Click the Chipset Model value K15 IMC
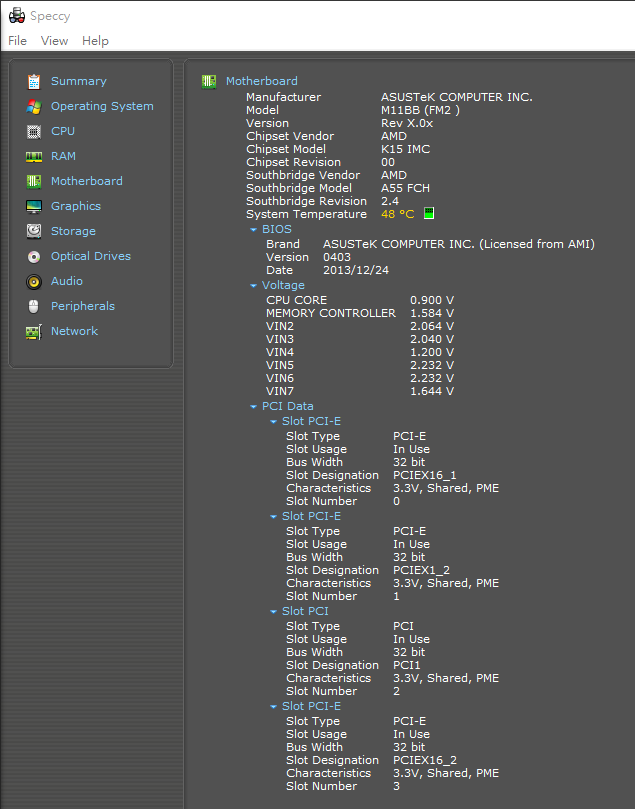The width and height of the screenshot is (635, 809). click(x=405, y=149)
